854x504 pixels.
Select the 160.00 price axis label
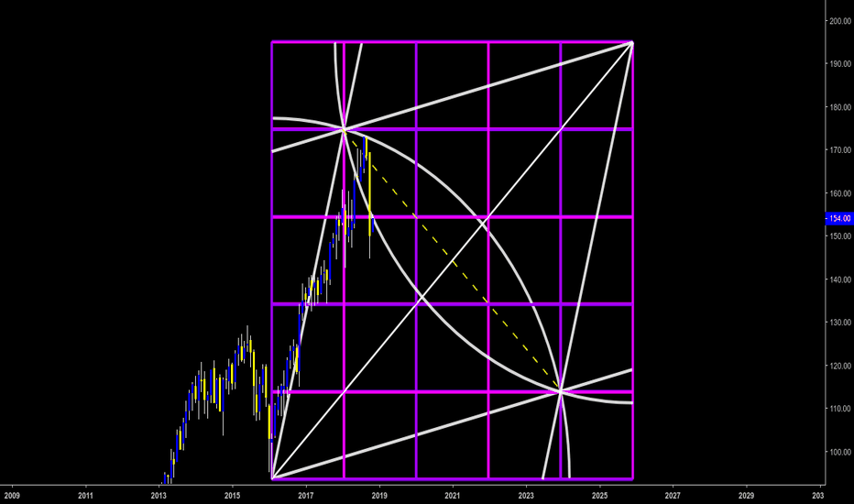[x=840, y=193]
